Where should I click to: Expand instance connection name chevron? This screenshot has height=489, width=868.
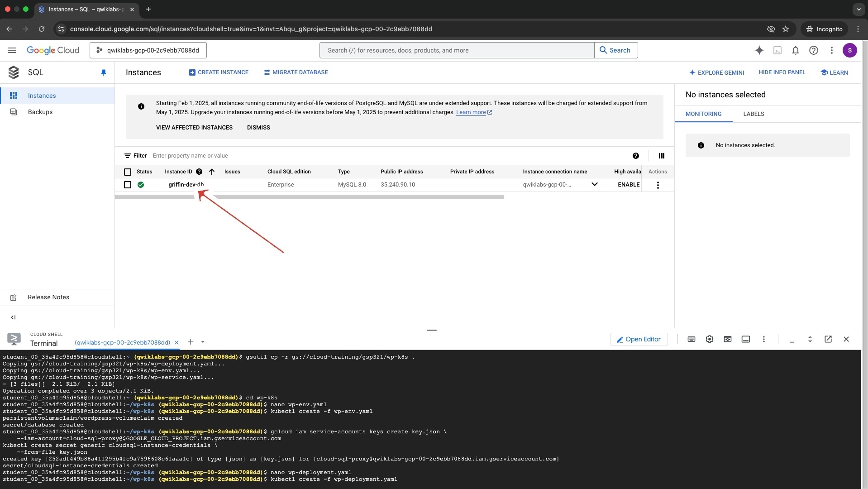(x=595, y=184)
